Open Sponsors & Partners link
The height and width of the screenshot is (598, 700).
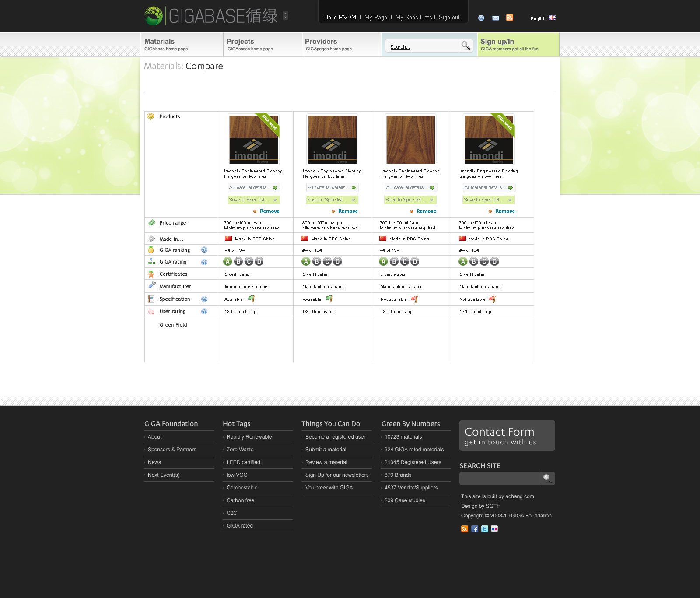tap(172, 450)
